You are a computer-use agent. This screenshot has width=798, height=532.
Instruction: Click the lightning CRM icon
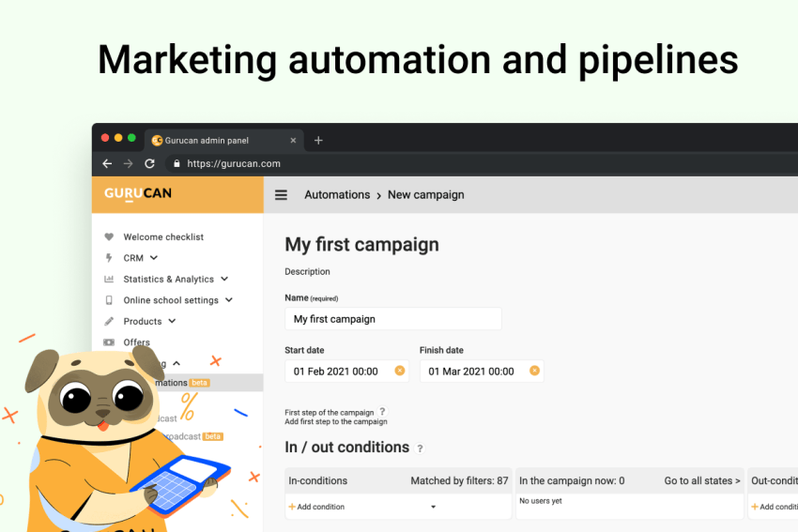click(109, 258)
